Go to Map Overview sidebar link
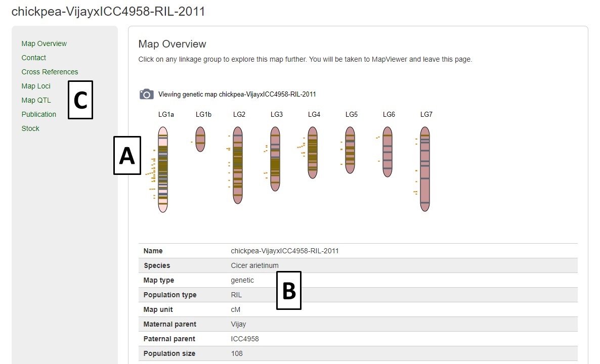 (44, 43)
